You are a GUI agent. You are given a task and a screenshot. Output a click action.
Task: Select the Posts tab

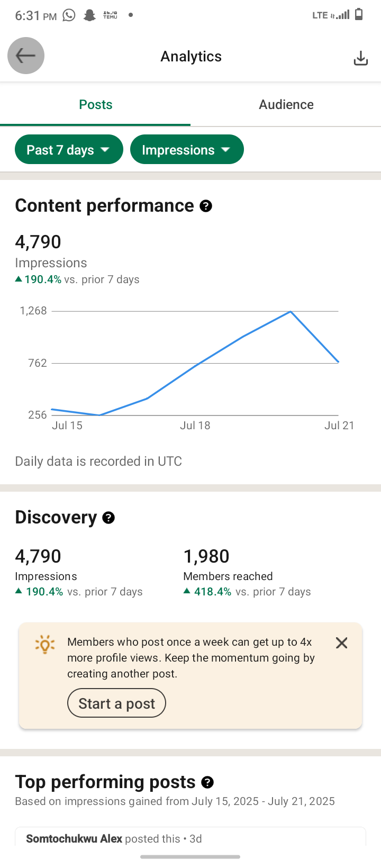(x=95, y=104)
